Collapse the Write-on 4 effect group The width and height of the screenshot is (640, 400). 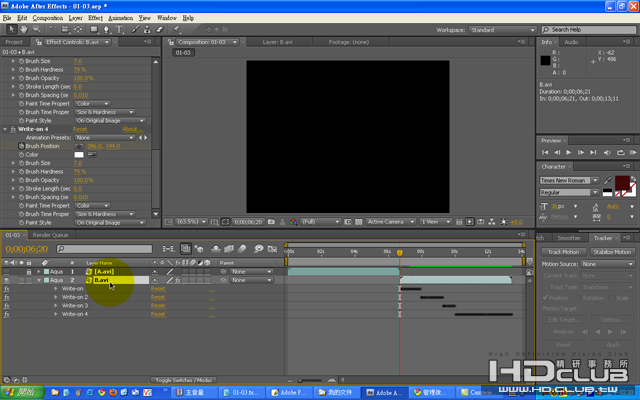point(5,129)
